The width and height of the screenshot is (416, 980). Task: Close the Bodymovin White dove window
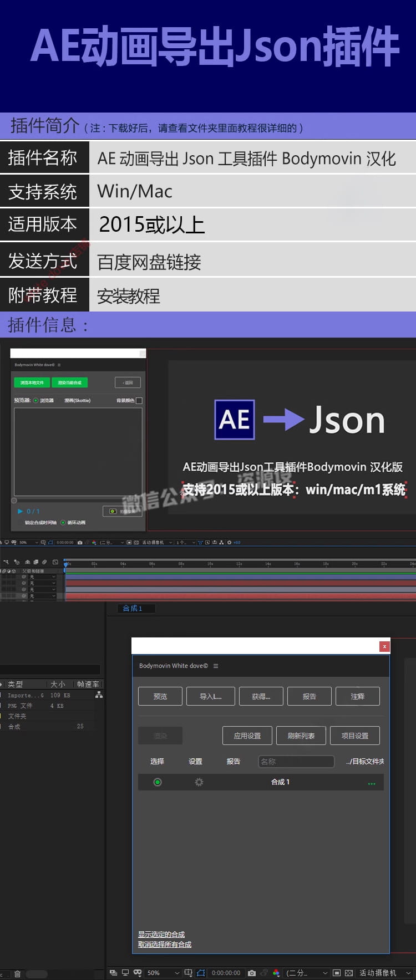click(384, 646)
